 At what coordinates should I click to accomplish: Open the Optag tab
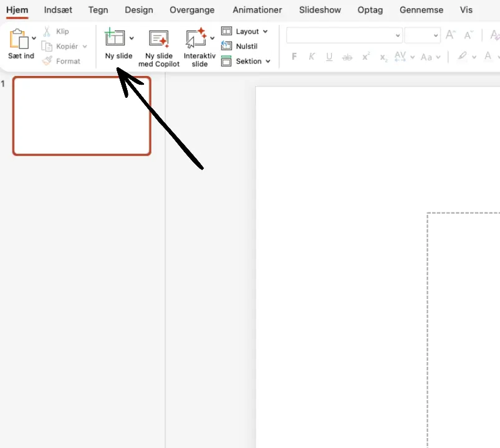[370, 10]
